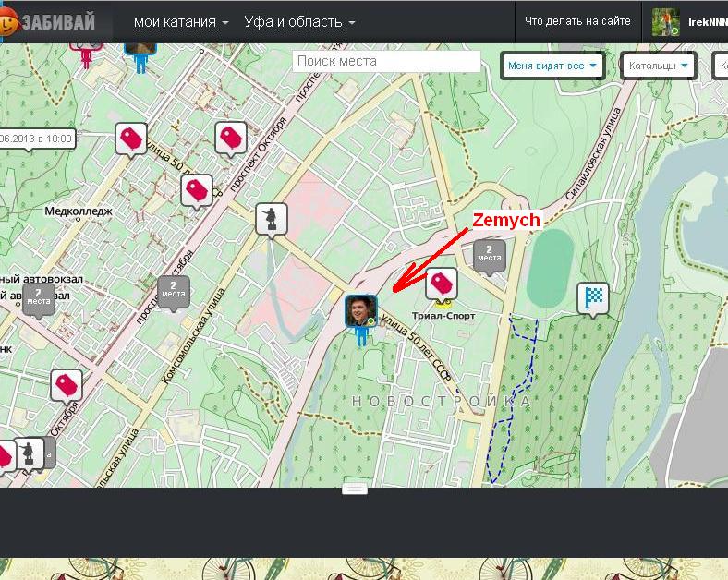Open the 06.2013 в 10:00 event tooltip
Image resolution: width=728 pixels, height=580 pixels.
(x=38, y=139)
